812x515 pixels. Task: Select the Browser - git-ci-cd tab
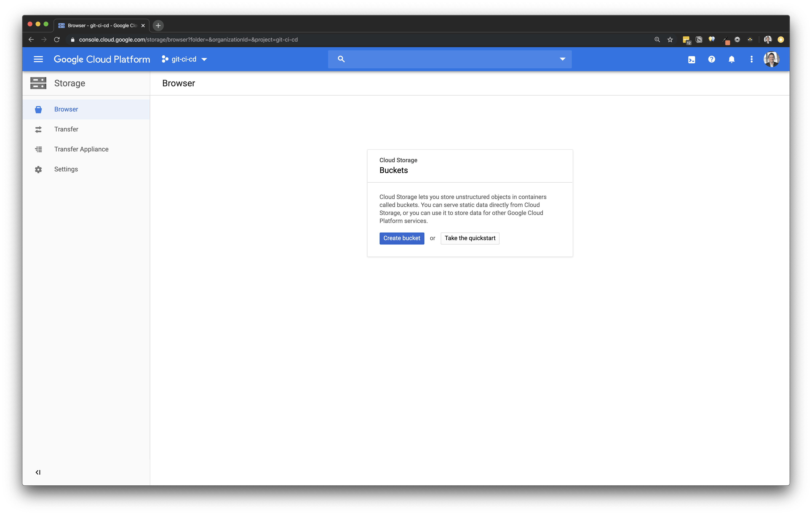coord(101,25)
